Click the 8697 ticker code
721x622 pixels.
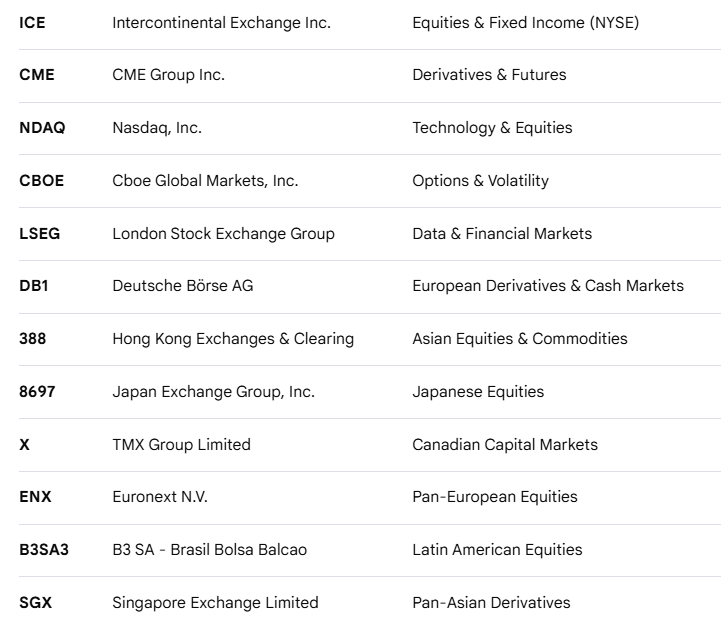click(x=37, y=392)
